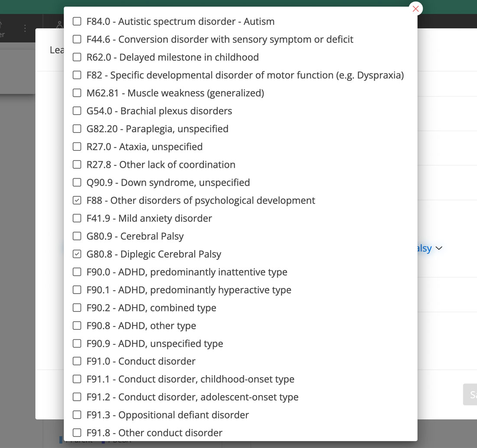Expand the diagnosis dropdown chevron behind popup

click(439, 248)
